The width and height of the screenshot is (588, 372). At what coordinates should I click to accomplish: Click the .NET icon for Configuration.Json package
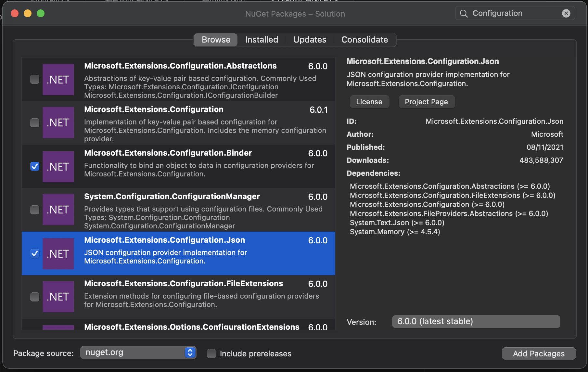pyautogui.click(x=58, y=254)
